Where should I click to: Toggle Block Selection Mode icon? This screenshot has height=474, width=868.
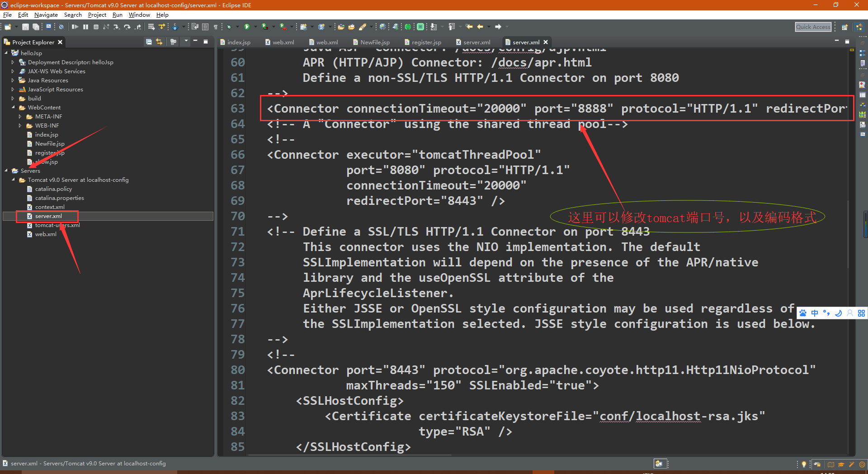click(205, 27)
